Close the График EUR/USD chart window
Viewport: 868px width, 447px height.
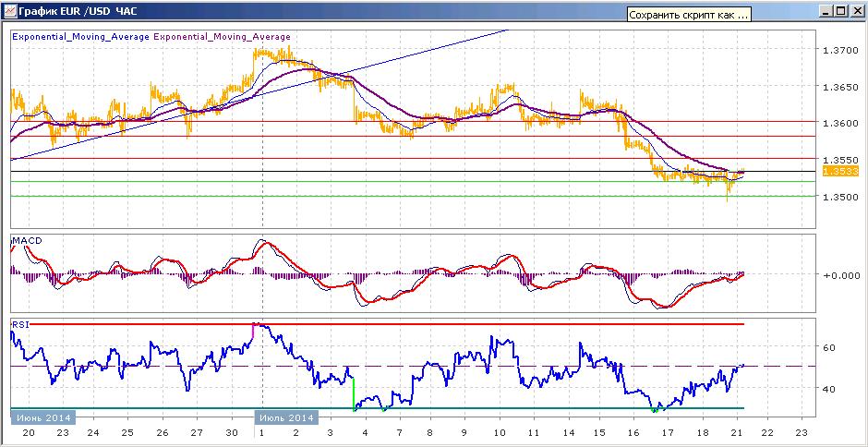[x=856, y=10]
